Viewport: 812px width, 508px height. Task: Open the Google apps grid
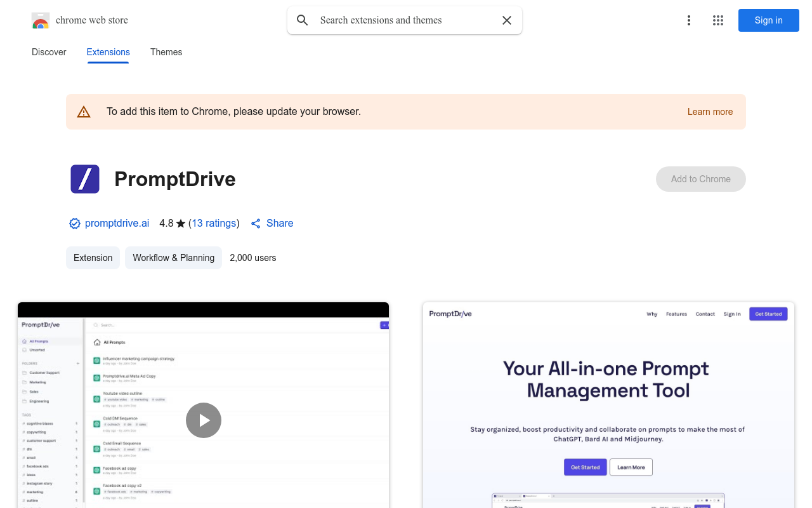[x=718, y=20]
